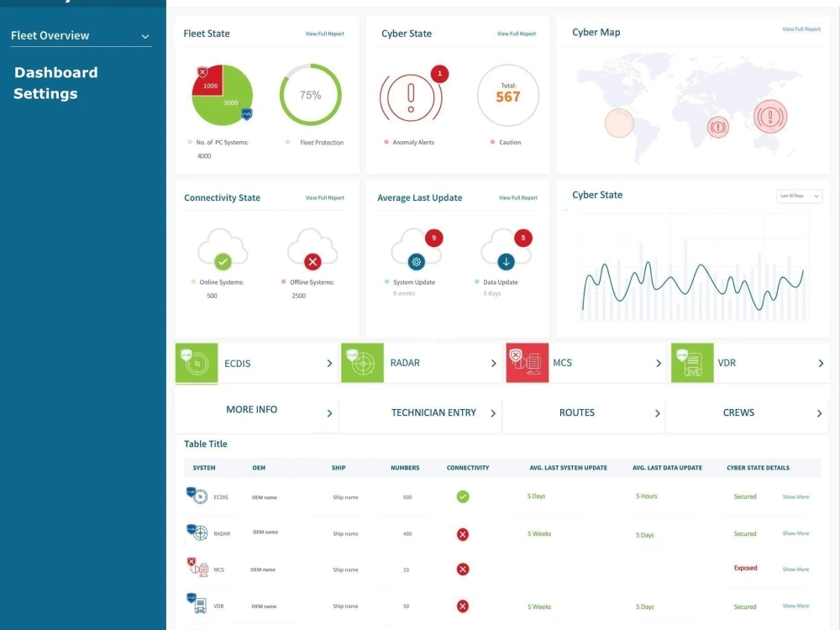Click View Full Report on Fleet State

(x=324, y=34)
